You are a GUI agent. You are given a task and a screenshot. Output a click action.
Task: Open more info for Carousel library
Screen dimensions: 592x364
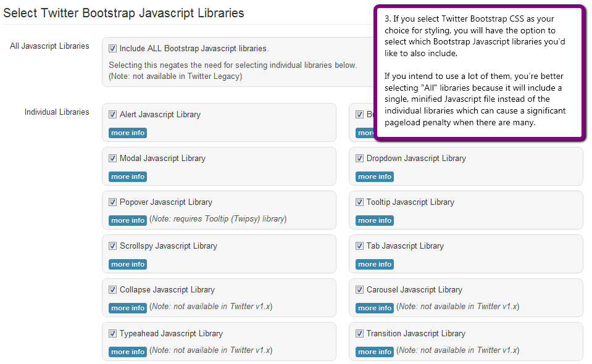(x=375, y=308)
